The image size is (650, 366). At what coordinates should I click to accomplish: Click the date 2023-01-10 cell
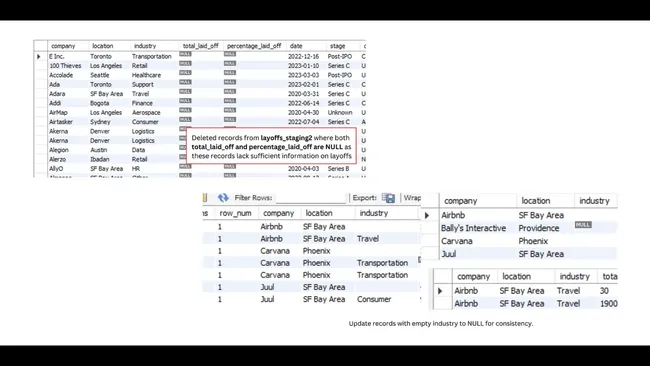pyautogui.click(x=303, y=65)
